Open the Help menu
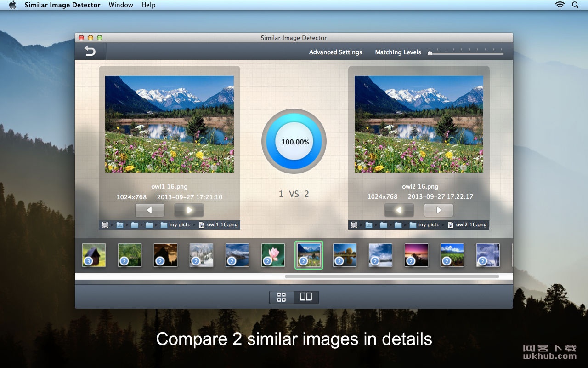The width and height of the screenshot is (588, 368). tap(148, 5)
